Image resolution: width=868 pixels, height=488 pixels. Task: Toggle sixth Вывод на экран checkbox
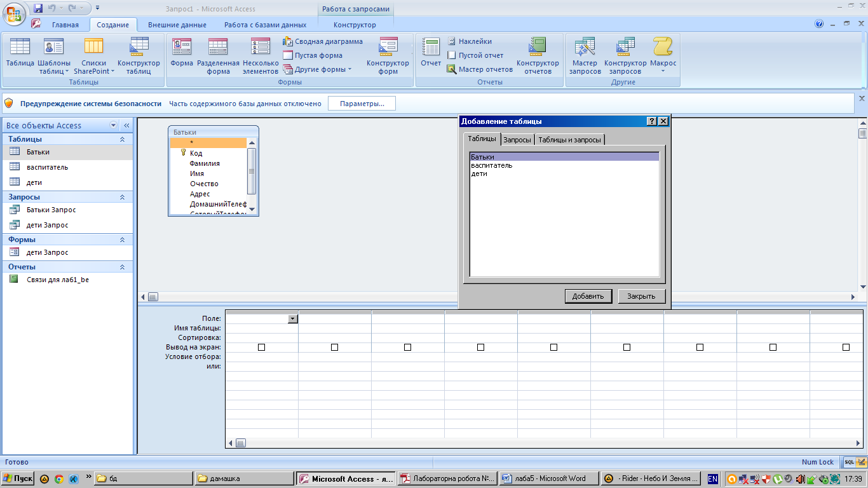click(x=627, y=347)
